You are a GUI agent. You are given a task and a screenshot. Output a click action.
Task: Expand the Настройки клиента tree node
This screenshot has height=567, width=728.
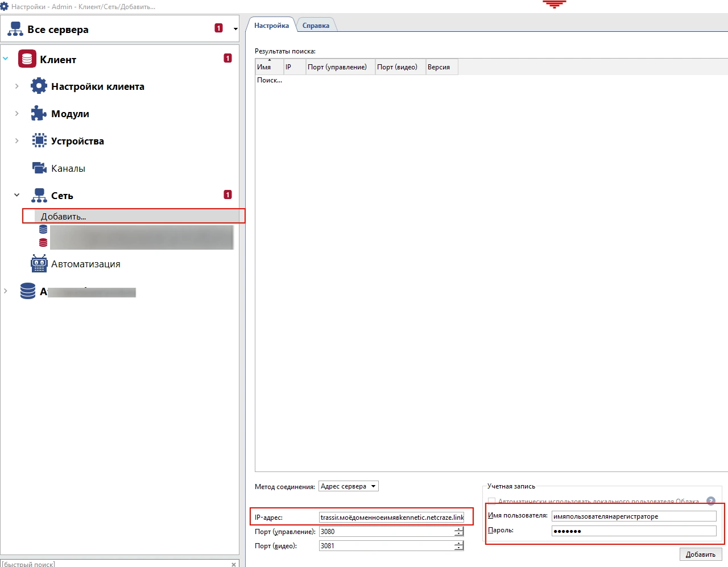click(16, 86)
